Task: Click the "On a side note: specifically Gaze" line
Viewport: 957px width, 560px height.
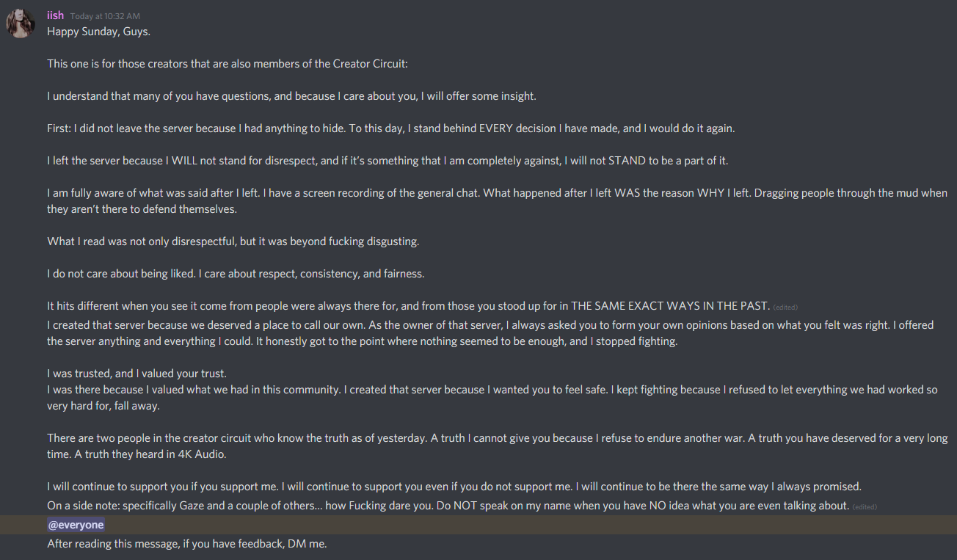Action: [448, 506]
